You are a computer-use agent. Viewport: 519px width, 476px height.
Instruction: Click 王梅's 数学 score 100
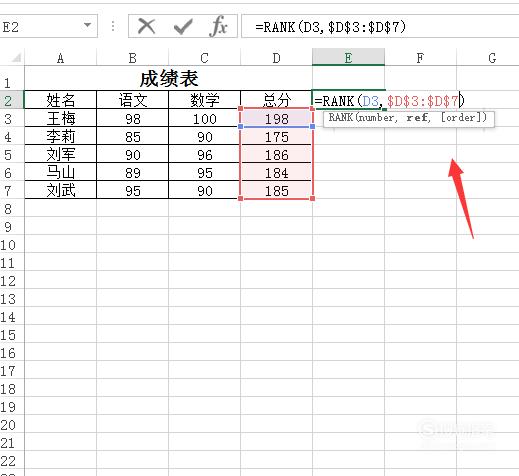[204, 118]
